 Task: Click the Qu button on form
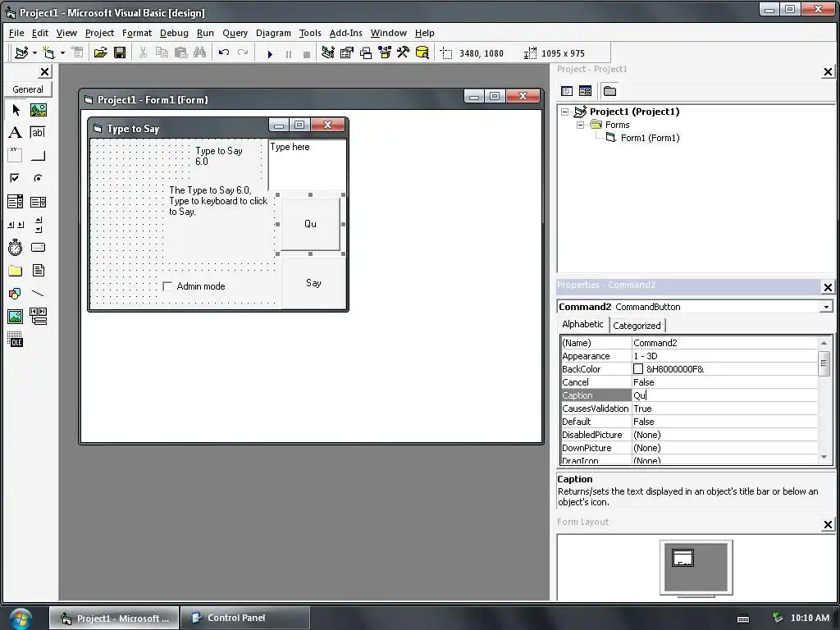click(x=310, y=224)
